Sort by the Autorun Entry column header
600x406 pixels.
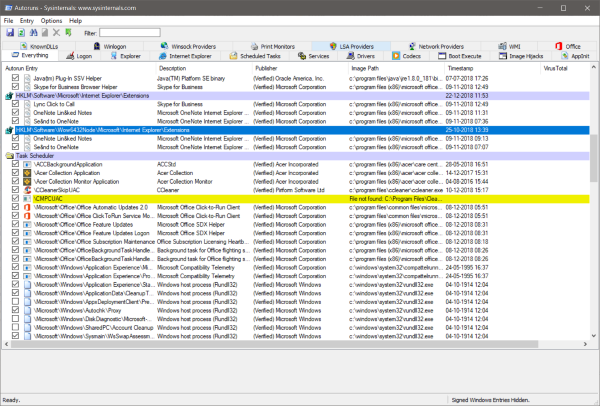pyautogui.click(x=79, y=68)
